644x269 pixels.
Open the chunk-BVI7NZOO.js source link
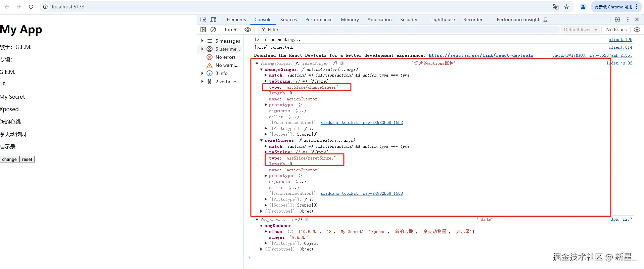coord(592,55)
